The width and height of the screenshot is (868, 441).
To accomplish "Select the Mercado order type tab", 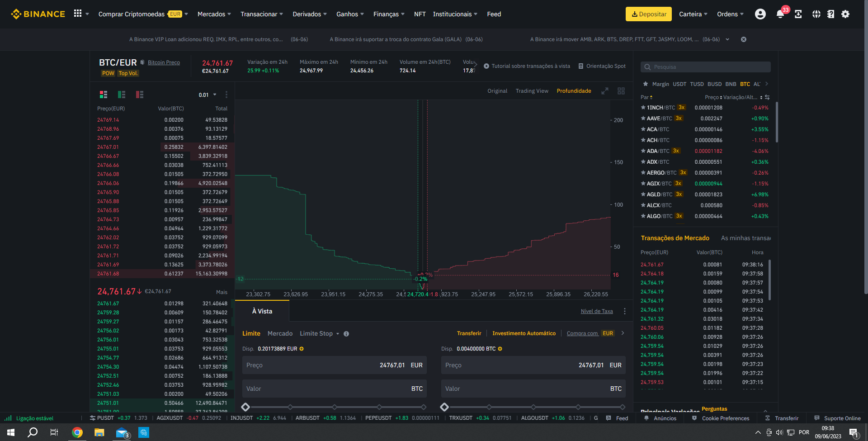I will point(280,334).
